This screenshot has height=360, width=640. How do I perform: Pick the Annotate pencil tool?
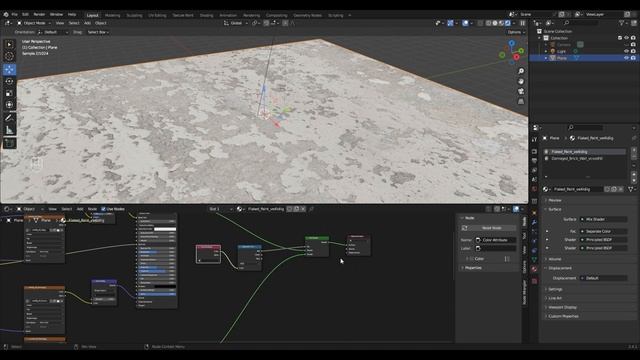pos(9,118)
